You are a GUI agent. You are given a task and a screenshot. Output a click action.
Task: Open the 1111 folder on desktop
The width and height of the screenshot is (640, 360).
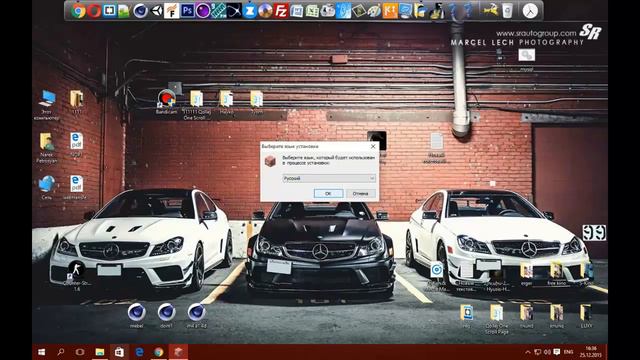click(x=76, y=102)
